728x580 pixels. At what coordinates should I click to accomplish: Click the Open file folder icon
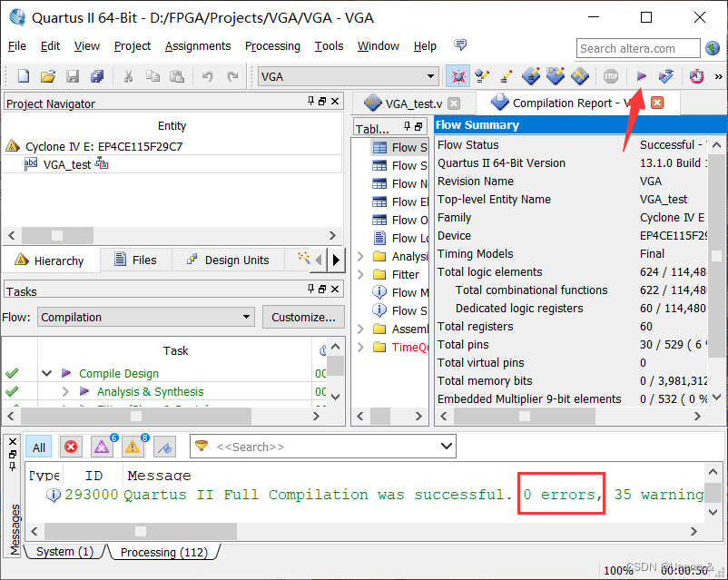point(48,76)
